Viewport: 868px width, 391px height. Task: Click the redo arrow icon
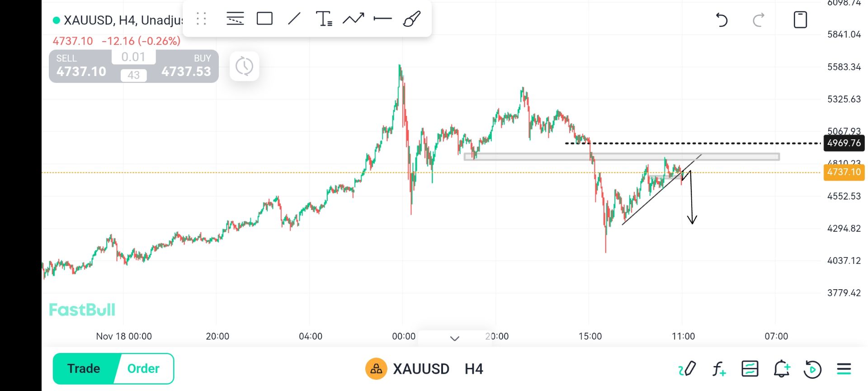click(x=759, y=20)
